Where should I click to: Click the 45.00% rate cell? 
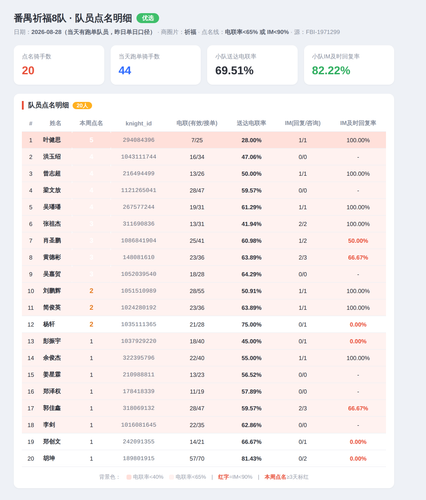click(251, 341)
